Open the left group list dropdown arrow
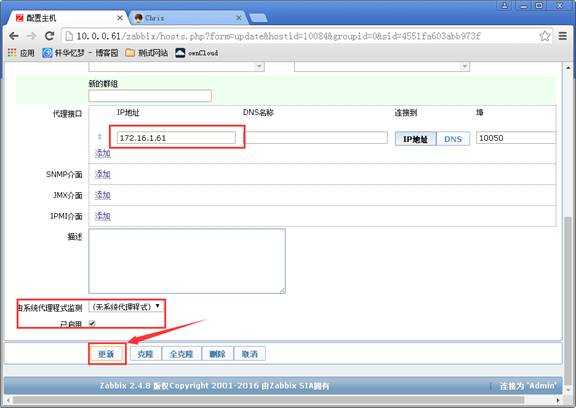The image size is (576, 408). (x=259, y=66)
